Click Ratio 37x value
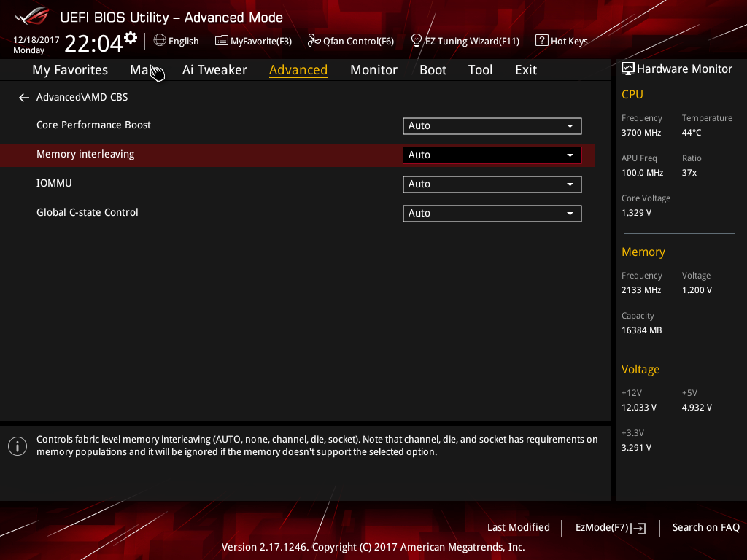 tap(689, 173)
